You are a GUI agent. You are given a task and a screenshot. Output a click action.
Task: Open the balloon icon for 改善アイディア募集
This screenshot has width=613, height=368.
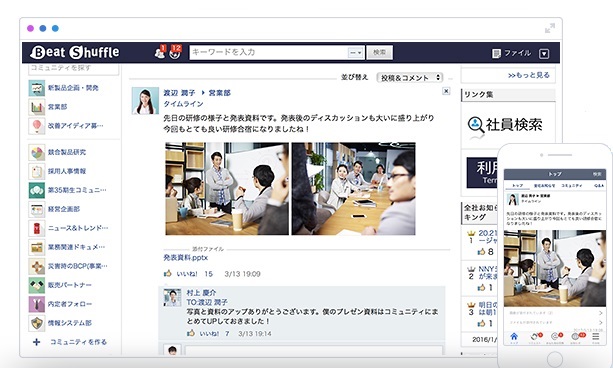click(37, 126)
